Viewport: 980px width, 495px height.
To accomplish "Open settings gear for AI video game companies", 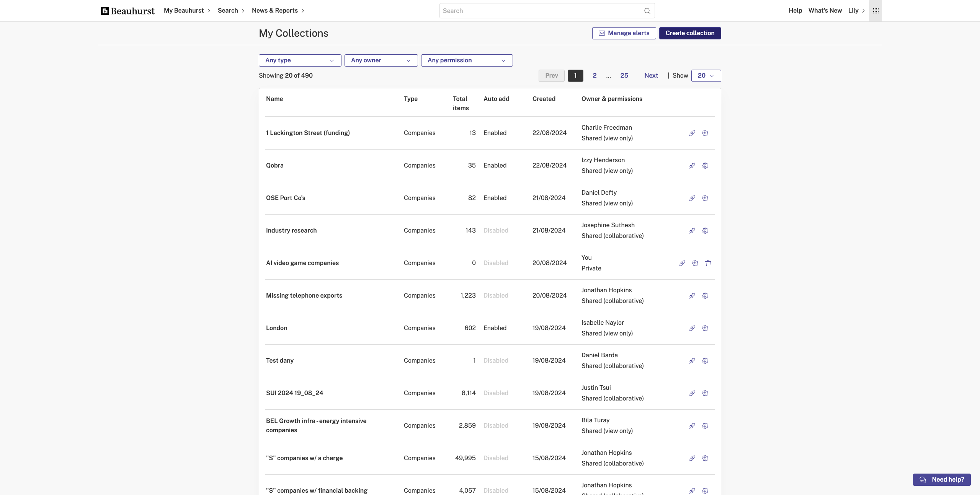I will 695,263.
